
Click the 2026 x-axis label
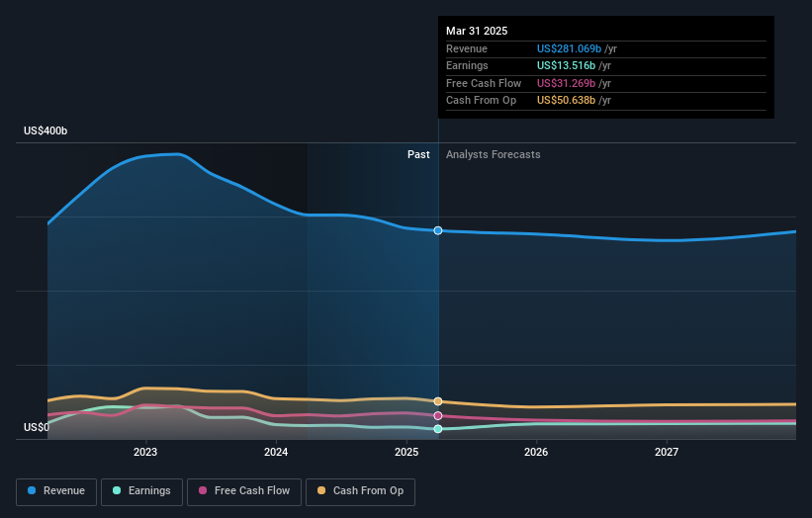tap(536, 452)
